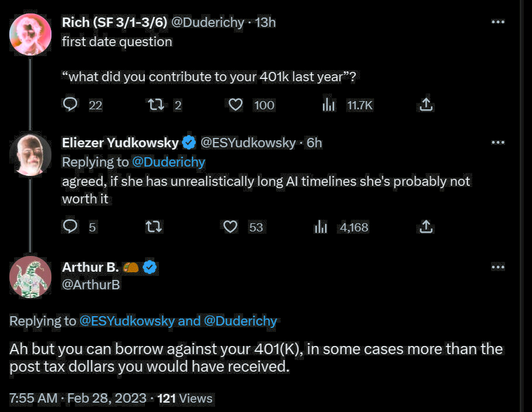The height and width of the screenshot is (412, 532).
Task: Click Arthur B.'s dinosaur avatar
Action: point(30,277)
